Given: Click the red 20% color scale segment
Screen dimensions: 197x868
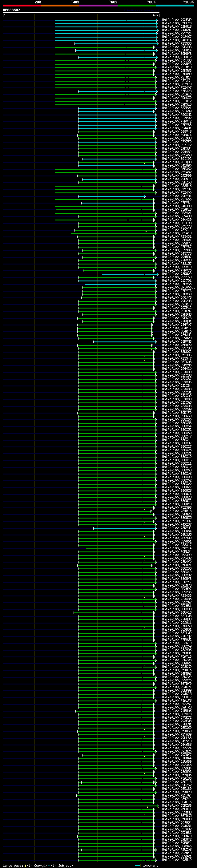Looking at the screenshot, I should click(x=22, y=6).
